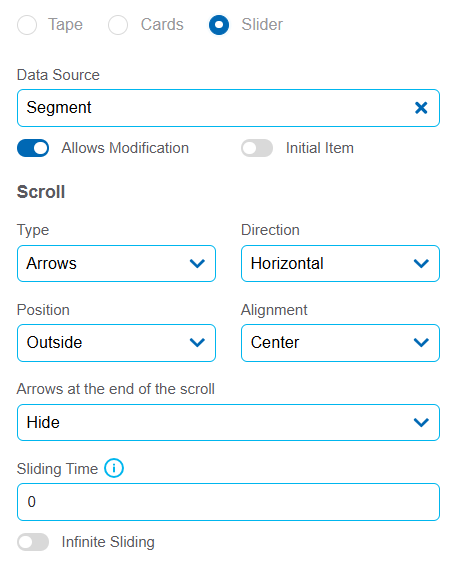Open the Position dropdown showing Outside

pos(116,343)
